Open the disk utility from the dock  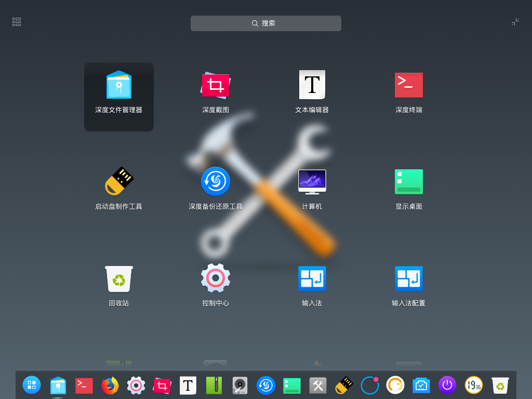point(240,385)
